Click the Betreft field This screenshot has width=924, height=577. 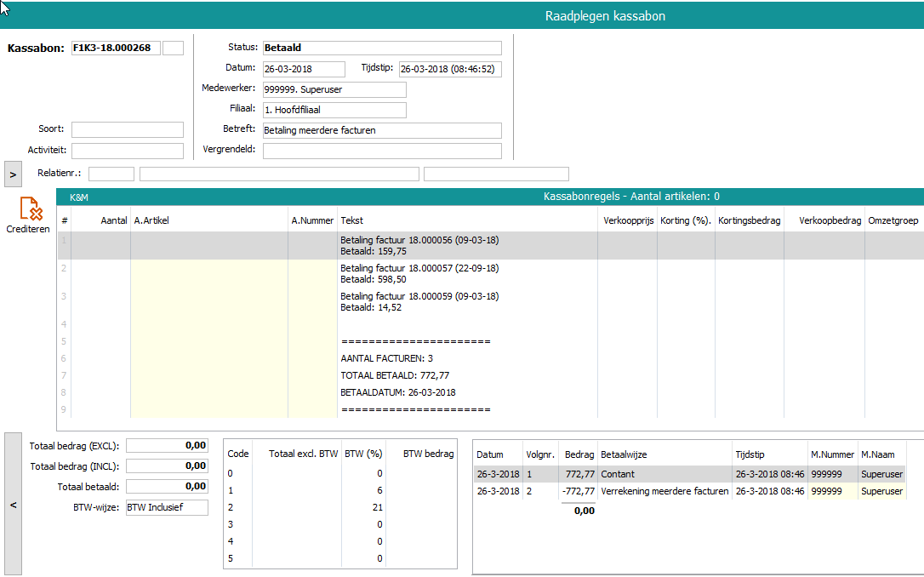[381, 130]
